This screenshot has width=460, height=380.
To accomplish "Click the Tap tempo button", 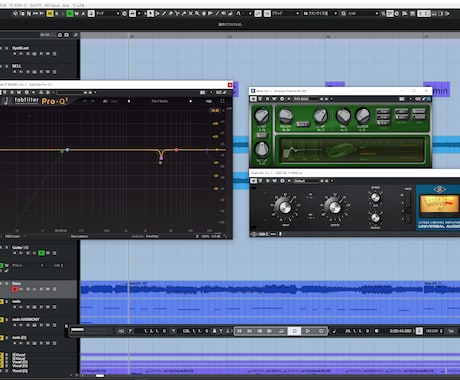I will click(x=451, y=331).
